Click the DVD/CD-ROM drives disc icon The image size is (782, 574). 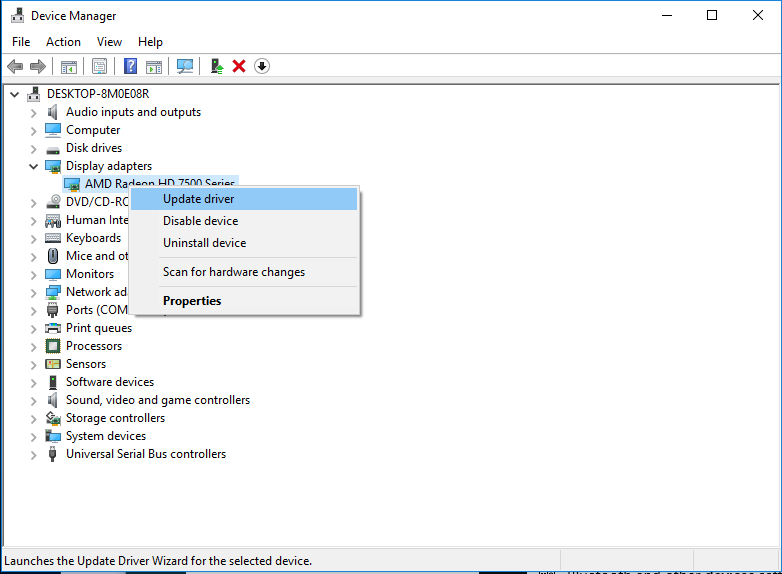tap(53, 202)
